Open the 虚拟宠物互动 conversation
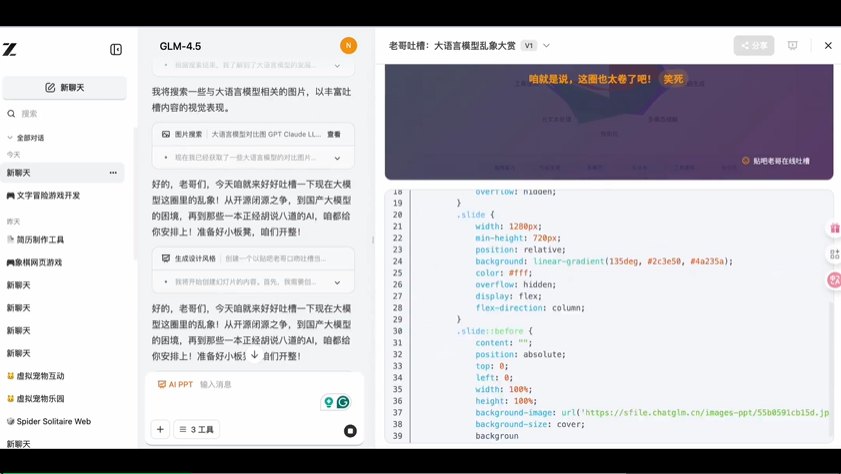The height and width of the screenshot is (474, 841). click(x=35, y=376)
